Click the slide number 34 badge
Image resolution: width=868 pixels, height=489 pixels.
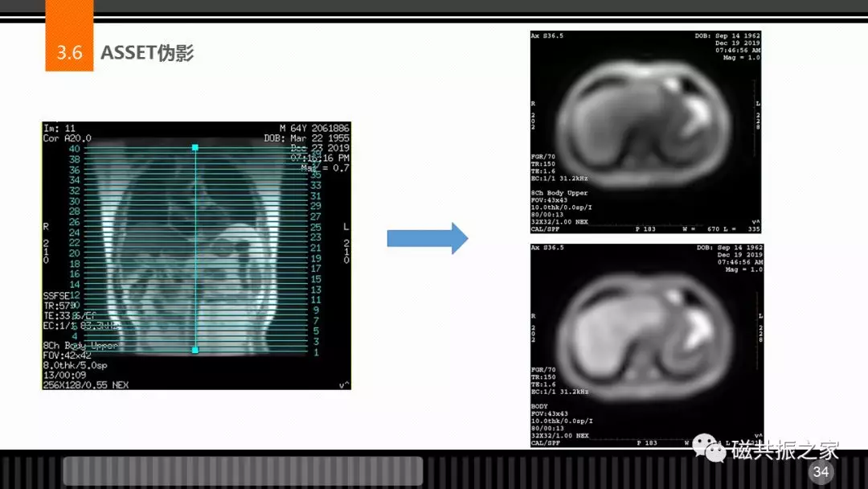(821, 472)
